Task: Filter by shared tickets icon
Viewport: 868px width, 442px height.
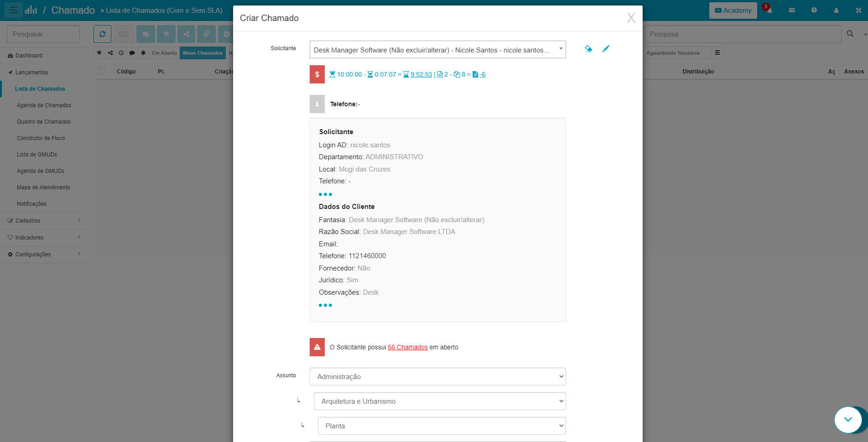Action: tap(110, 53)
